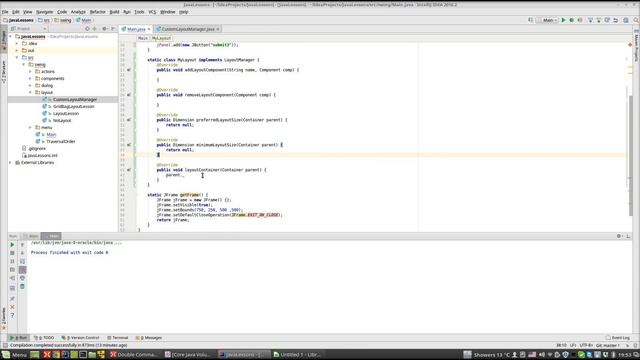Toggle pin tab in Run panel
The width and height of the screenshot is (640, 360).
12,299
